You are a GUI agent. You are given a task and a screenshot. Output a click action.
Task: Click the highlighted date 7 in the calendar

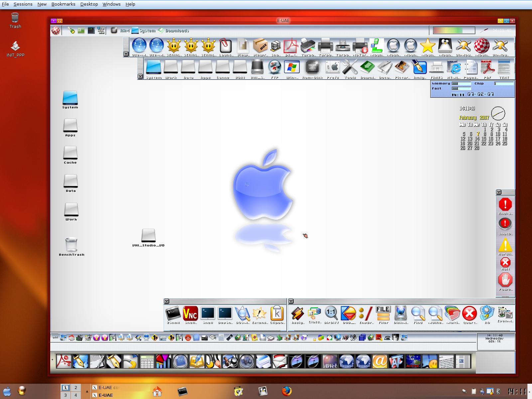pyautogui.click(x=478, y=134)
